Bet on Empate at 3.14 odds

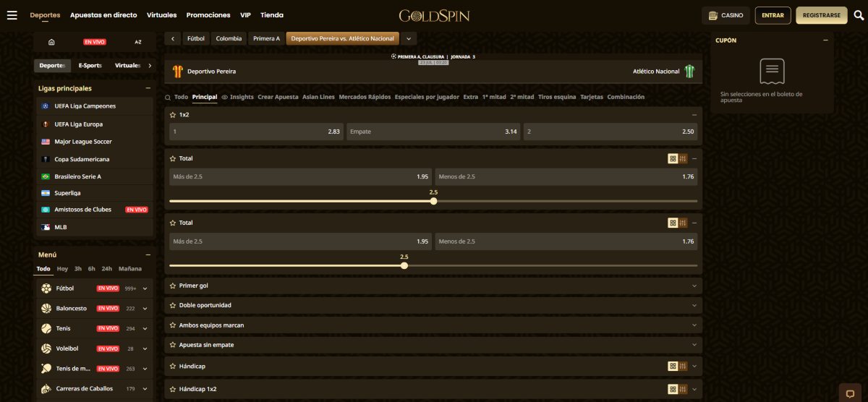point(433,132)
